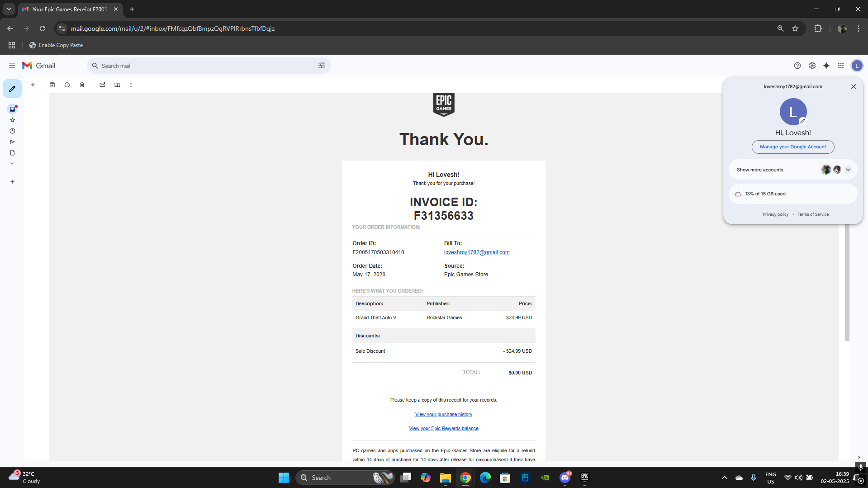The width and height of the screenshot is (868, 488).
Task: Open Gmail settings gear
Action: coord(812,66)
